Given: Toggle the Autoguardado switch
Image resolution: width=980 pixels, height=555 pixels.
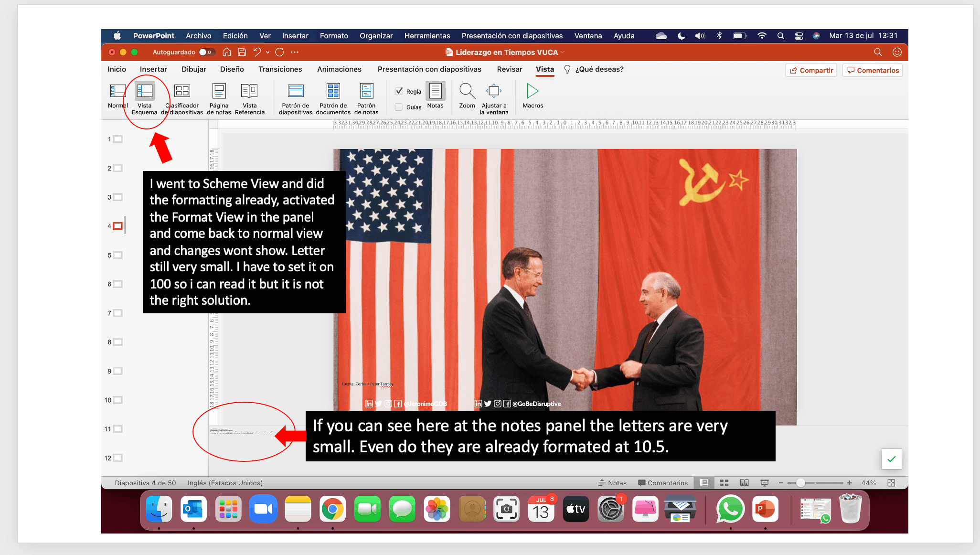Looking at the screenshot, I should click(207, 52).
